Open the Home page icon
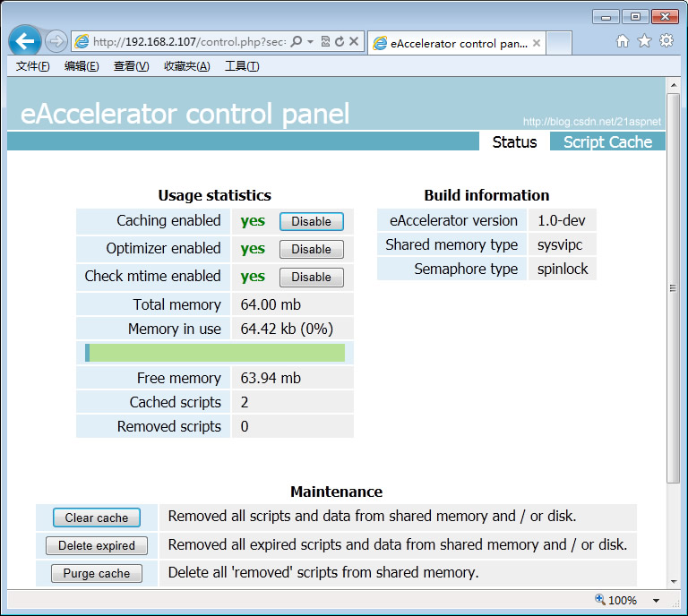This screenshot has height=616, width=688. pos(623,41)
